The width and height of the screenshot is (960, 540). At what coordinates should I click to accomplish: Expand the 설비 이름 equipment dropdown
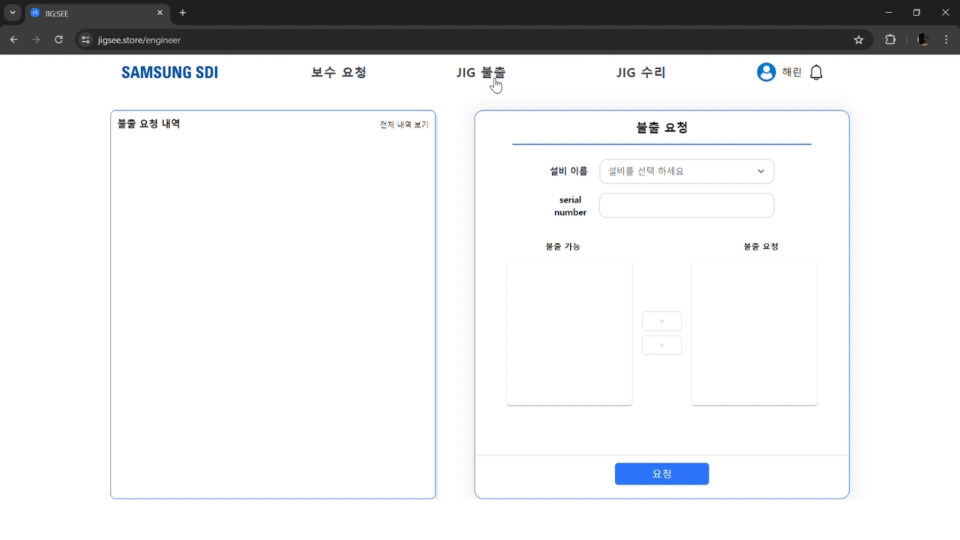click(x=686, y=171)
